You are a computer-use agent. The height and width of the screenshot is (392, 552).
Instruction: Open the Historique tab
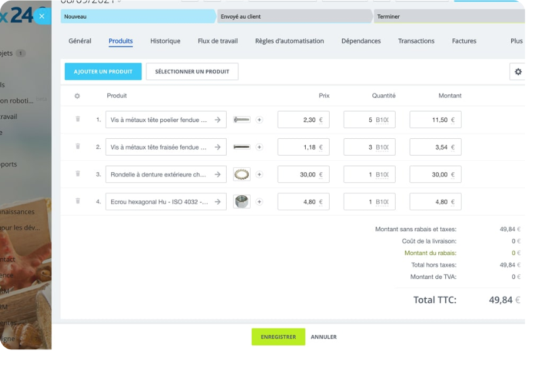(x=165, y=41)
